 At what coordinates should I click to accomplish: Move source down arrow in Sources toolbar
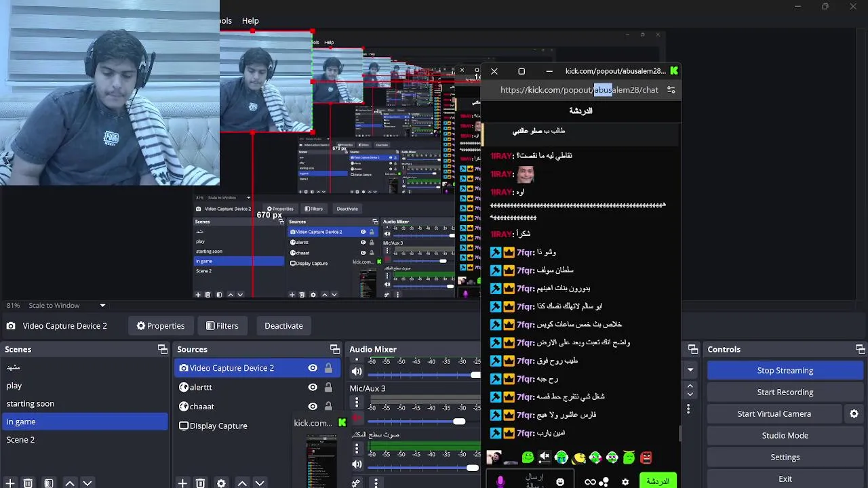tap(260, 483)
